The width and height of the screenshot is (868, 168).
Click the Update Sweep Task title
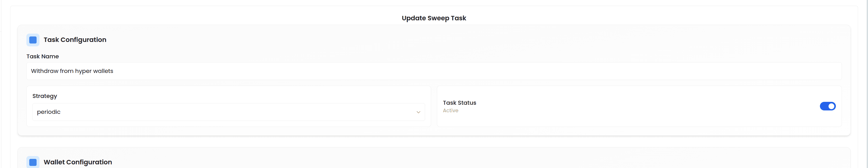click(434, 18)
